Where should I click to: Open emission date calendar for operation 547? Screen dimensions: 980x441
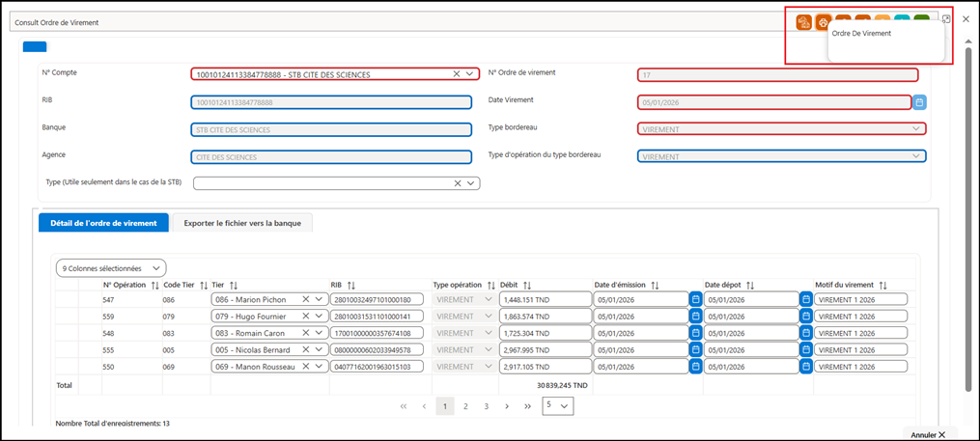tap(695, 299)
